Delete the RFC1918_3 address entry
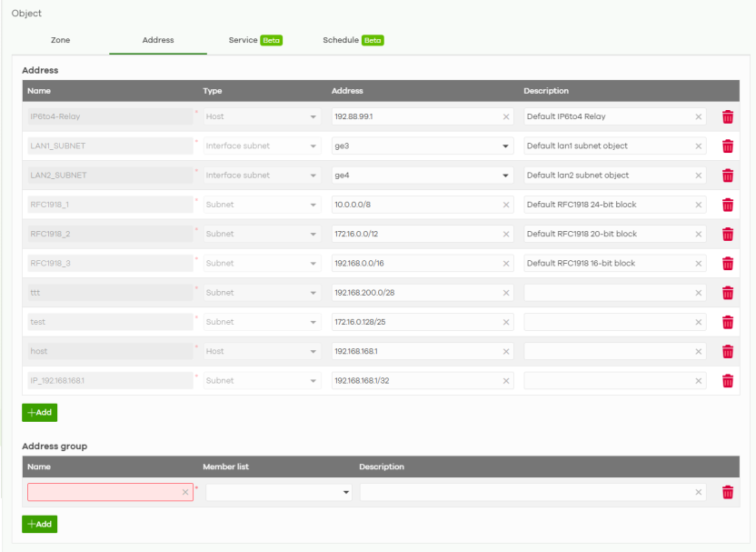 (727, 264)
